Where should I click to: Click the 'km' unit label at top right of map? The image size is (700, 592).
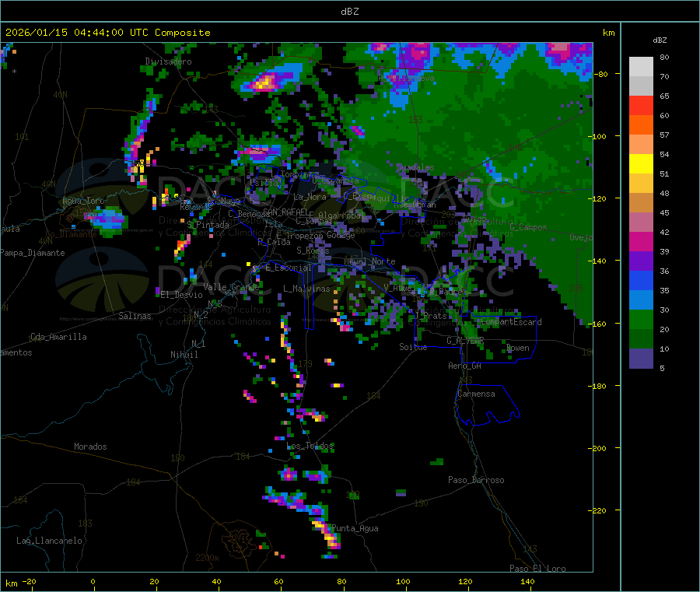coord(608,33)
